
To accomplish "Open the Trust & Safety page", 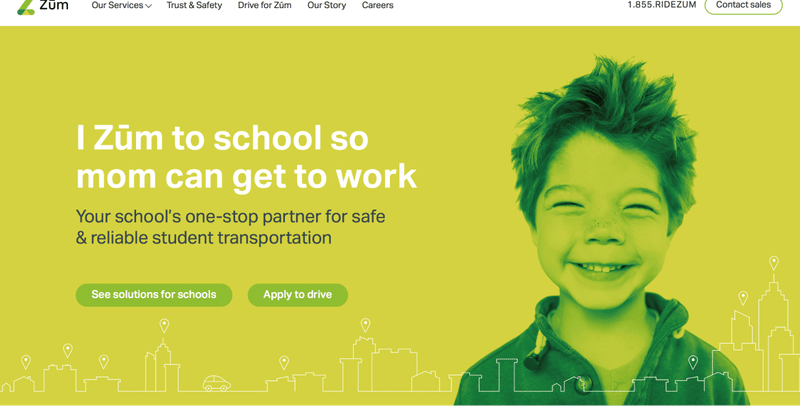I will pos(194,6).
